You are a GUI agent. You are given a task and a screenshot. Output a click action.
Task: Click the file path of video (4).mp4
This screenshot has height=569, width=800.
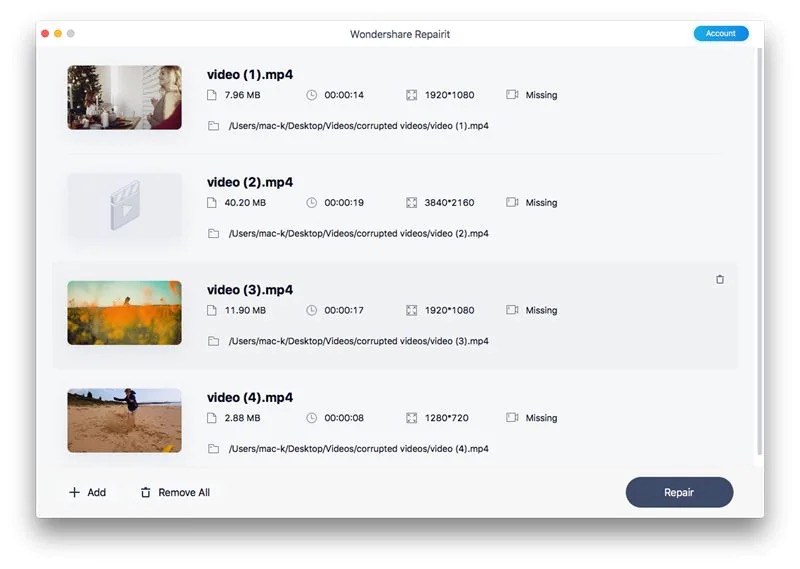pos(359,449)
